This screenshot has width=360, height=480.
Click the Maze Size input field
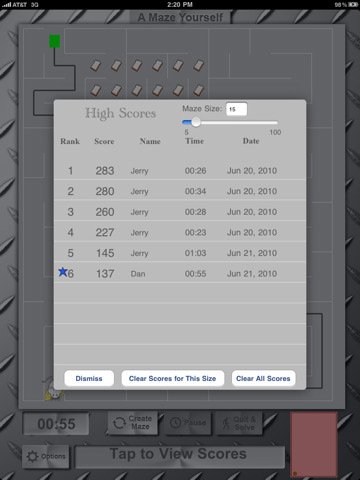(x=236, y=109)
